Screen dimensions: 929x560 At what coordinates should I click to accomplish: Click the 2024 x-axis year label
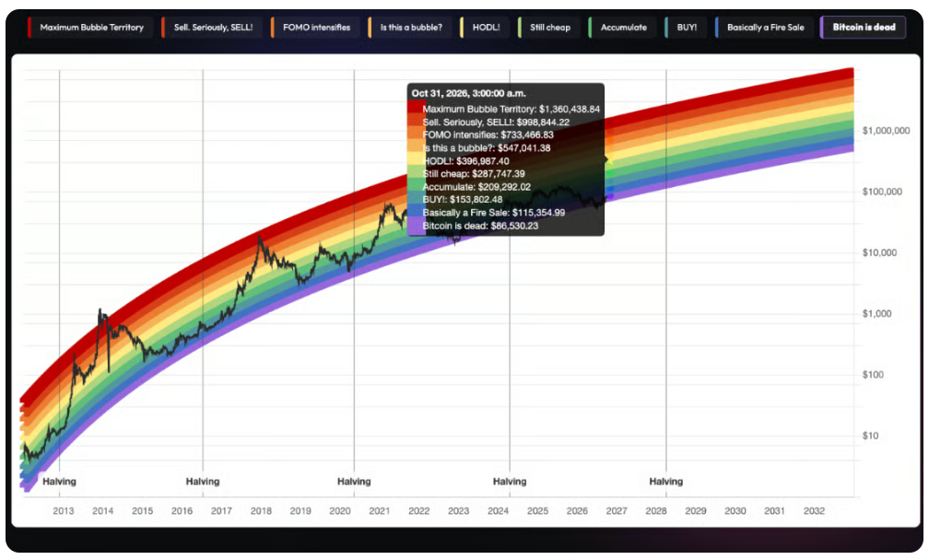(x=499, y=510)
